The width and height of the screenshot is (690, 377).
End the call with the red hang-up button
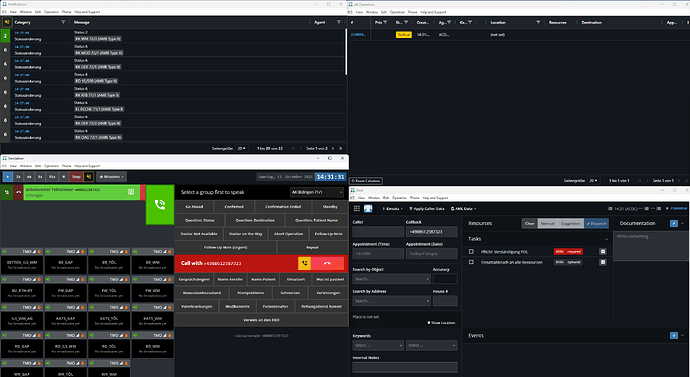tap(327, 263)
